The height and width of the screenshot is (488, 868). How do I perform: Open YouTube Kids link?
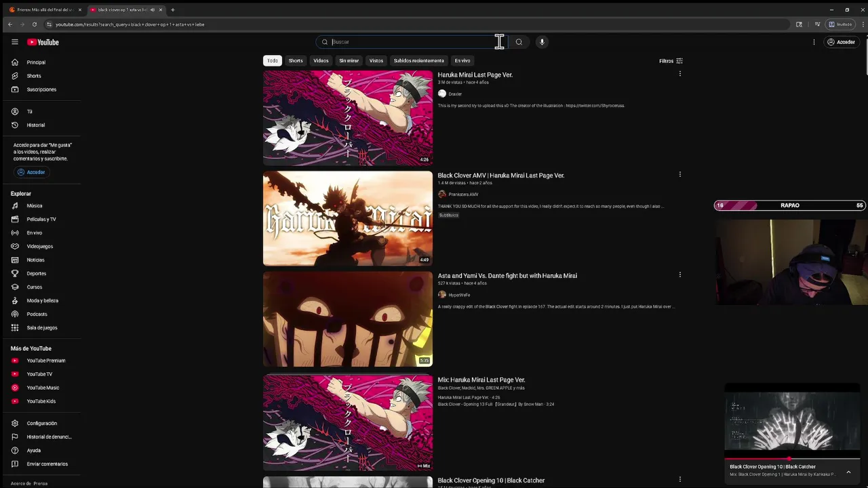[x=41, y=401]
